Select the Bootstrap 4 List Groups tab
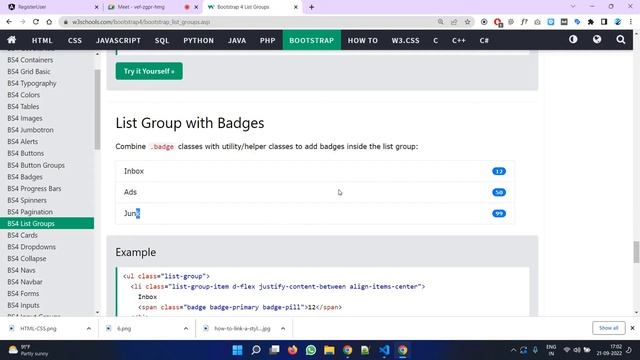The height and width of the screenshot is (360, 640). [x=253, y=7]
